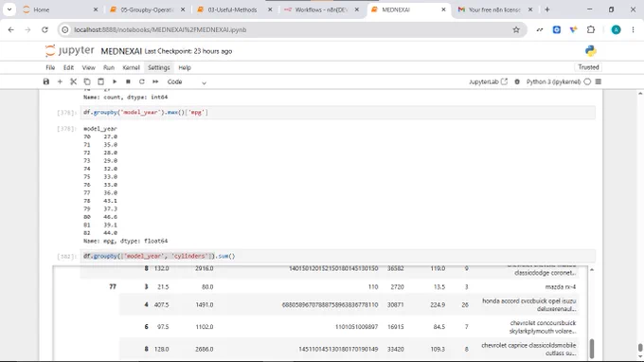Open a new browser tab
This screenshot has height=362, width=644.
(x=547, y=9)
